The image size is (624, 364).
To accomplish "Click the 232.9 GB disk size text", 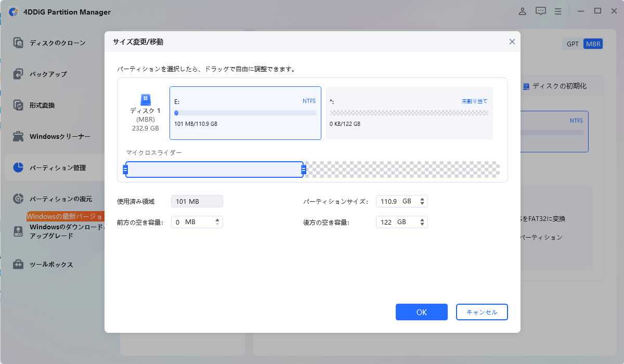I will click(x=146, y=128).
